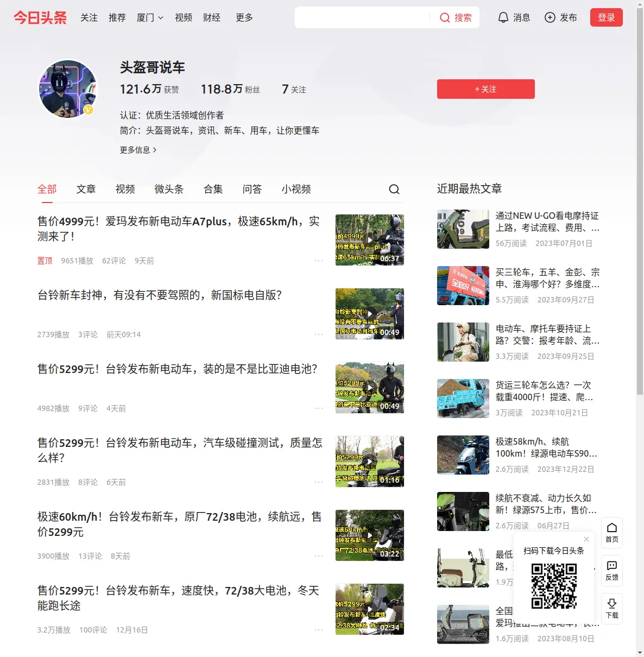The height and width of the screenshot is (657, 644).
Task: Open article about 比亚迪电池 title
Action: [178, 369]
